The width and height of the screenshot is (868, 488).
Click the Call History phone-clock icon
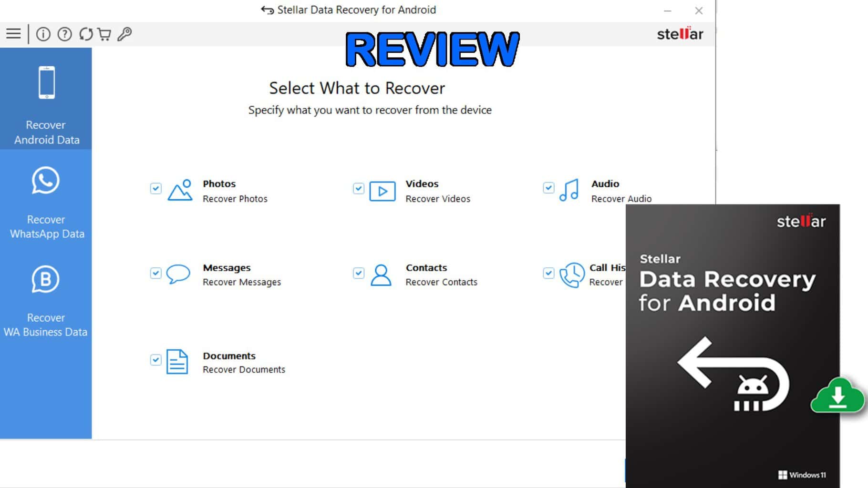[x=572, y=275]
